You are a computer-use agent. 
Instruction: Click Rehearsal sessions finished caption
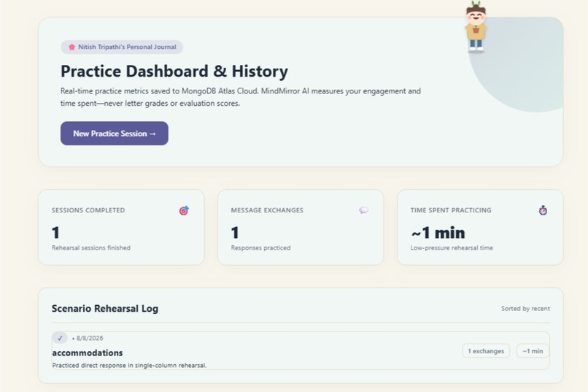click(x=91, y=247)
